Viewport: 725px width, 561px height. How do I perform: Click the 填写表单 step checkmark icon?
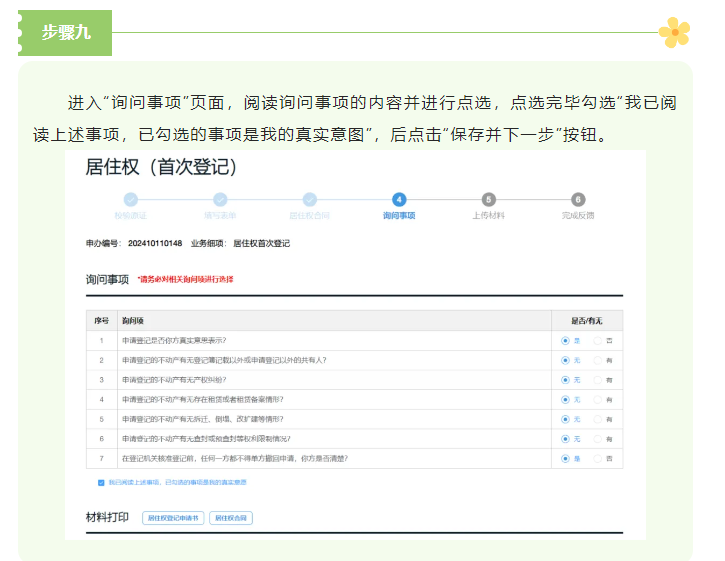220,200
